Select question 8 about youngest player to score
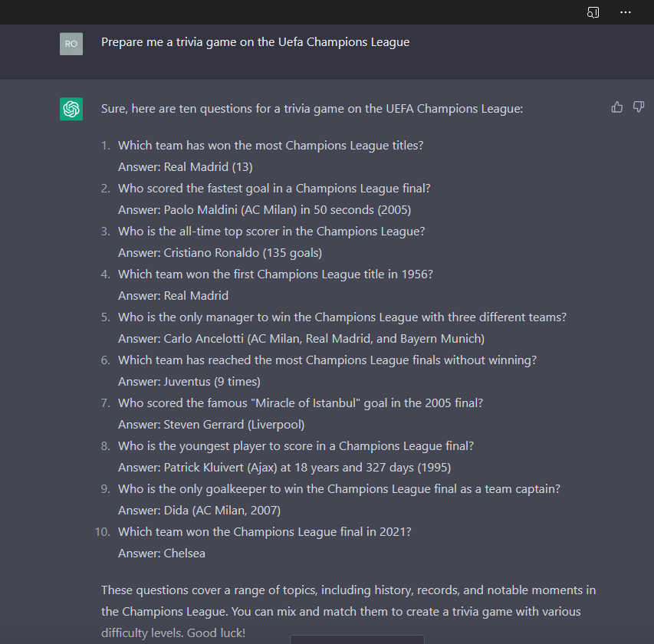The height and width of the screenshot is (644, 654). (x=296, y=446)
